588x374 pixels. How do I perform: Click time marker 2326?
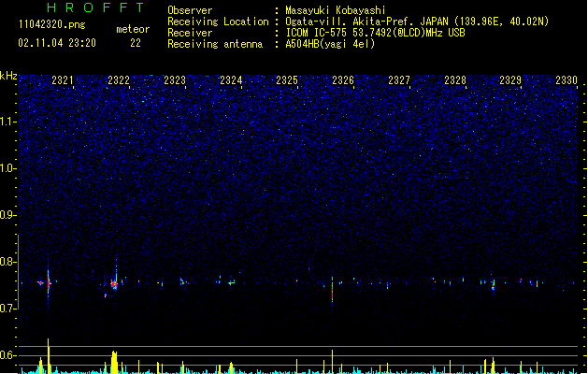pyautogui.click(x=343, y=80)
